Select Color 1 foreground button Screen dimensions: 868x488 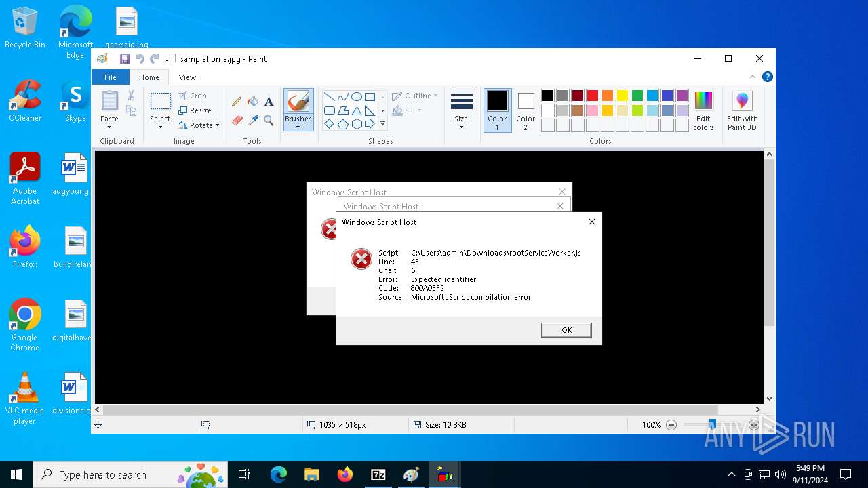pyautogui.click(x=497, y=110)
